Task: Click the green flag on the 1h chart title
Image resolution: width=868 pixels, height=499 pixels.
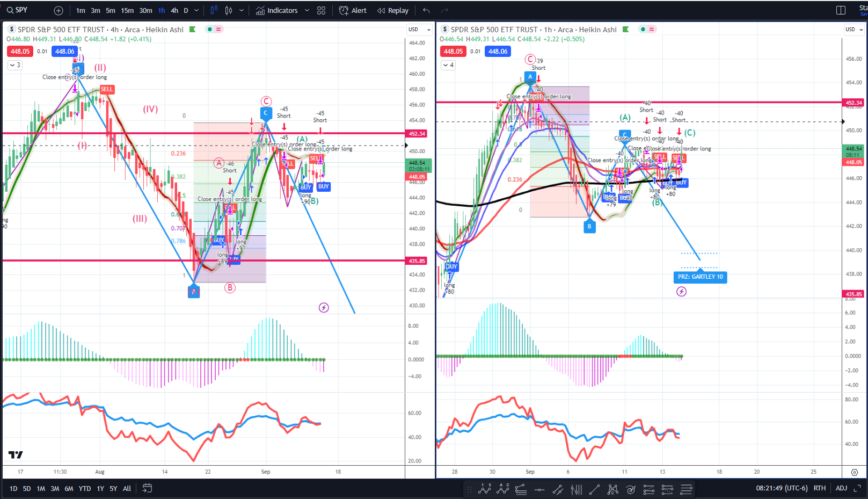Action: tap(625, 30)
